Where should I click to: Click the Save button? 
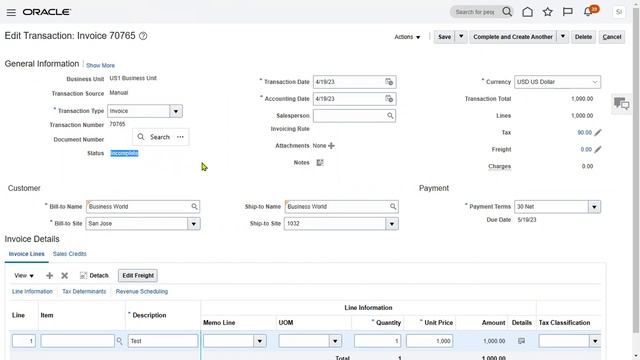(x=444, y=37)
